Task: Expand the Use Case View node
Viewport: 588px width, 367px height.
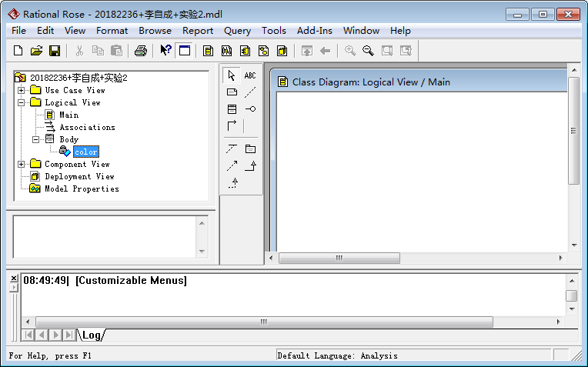Action: tap(22, 90)
